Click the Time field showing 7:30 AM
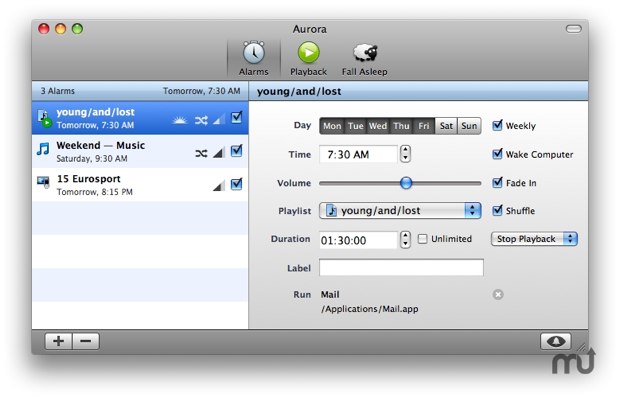The image size is (620, 398). click(x=358, y=154)
